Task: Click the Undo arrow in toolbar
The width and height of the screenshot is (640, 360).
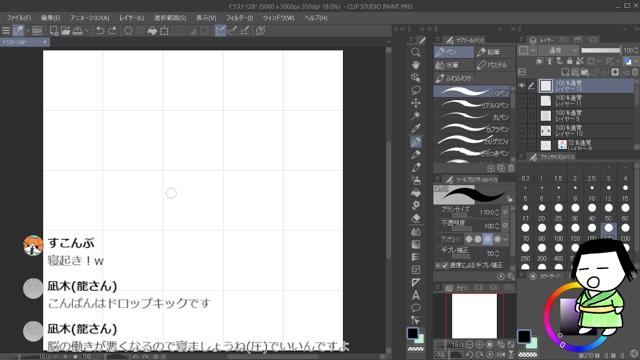Action: [100, 31]
